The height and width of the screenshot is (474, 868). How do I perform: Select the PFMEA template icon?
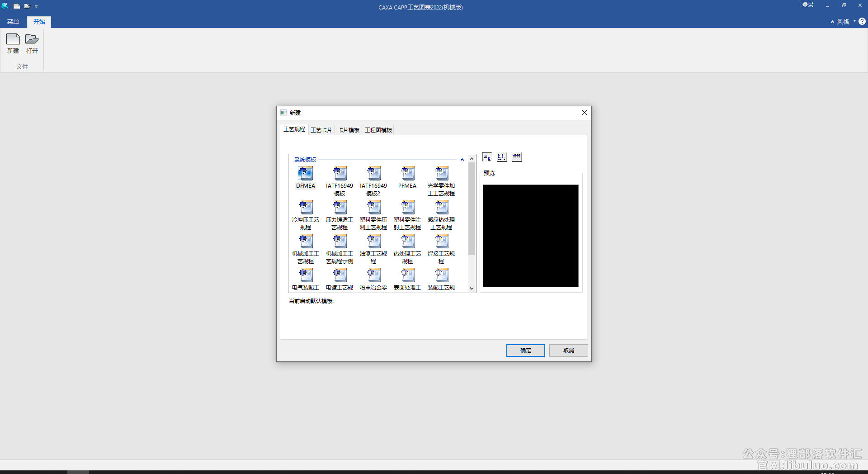coord(407,173)
